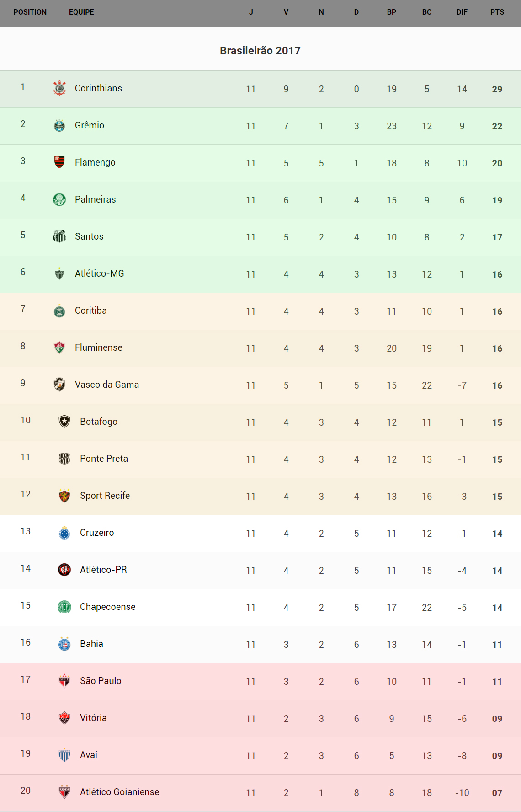
Task: Select the Sport Recife team name
Action: click(105, 496)
